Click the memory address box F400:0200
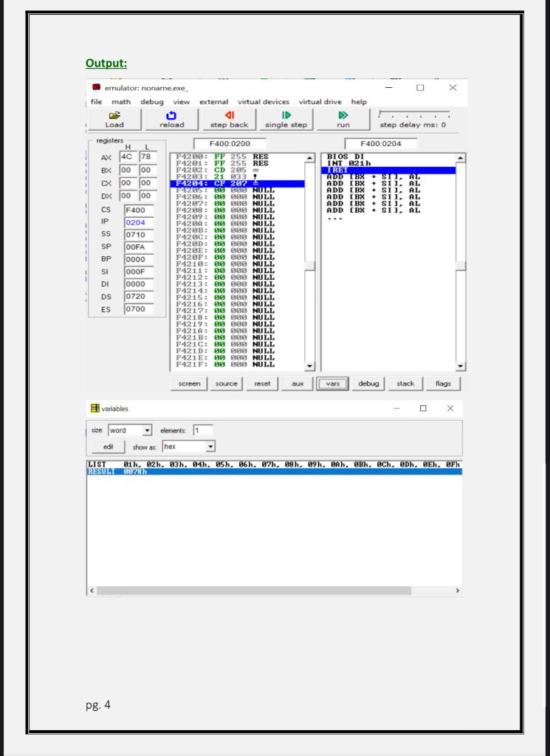The height and width of the screenshot is (756, 550). (x=230, y=144)
